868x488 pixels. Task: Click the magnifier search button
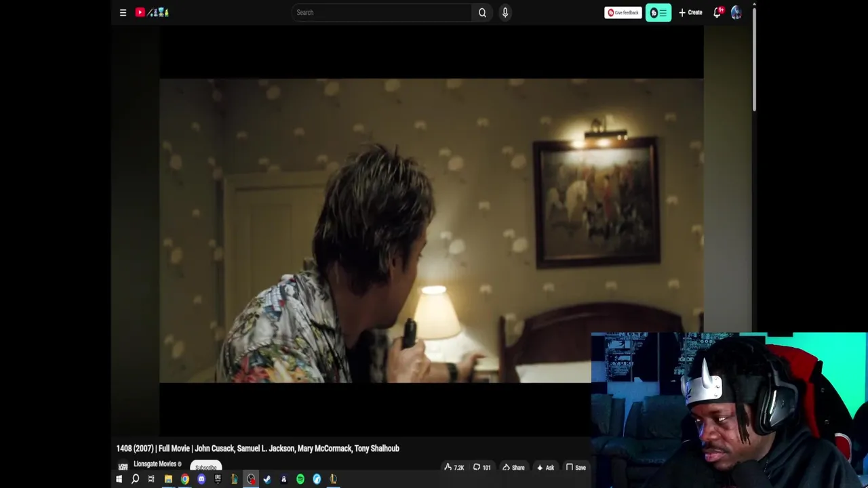[482, 12]
